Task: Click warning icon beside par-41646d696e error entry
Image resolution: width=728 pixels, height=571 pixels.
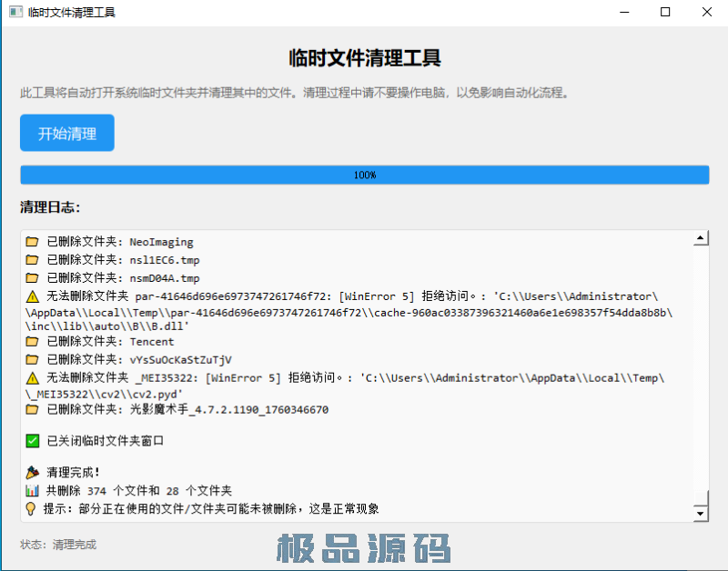Action: pos(32,296)
